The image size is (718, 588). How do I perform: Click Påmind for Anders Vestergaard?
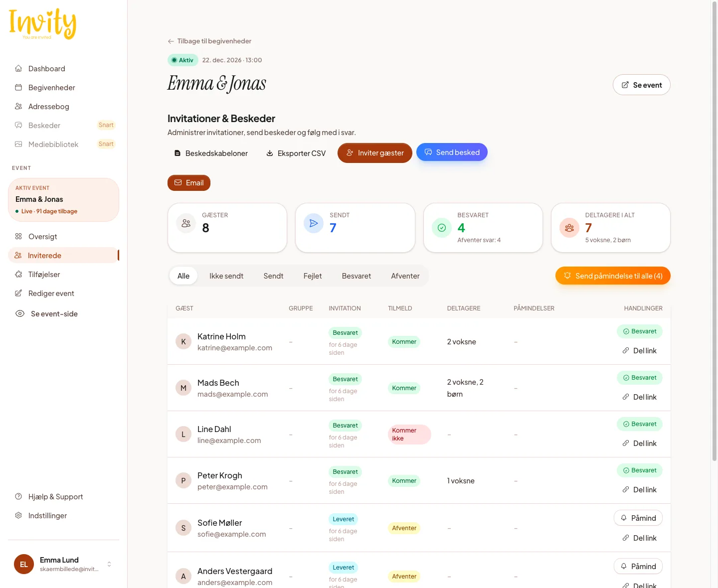[x=638, y=567]
